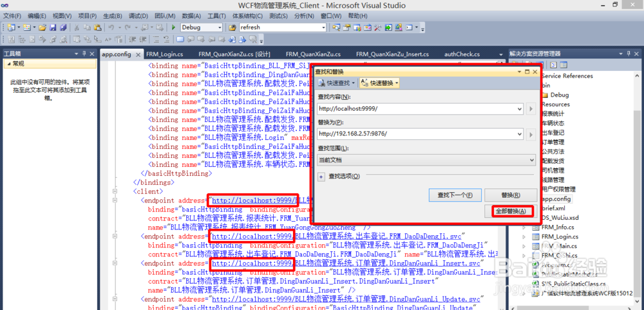Image resolution: width=644 pixels, height=310 pixels.
Task: Click the Decrease Indent icon
Action: [x=133, y=39]
